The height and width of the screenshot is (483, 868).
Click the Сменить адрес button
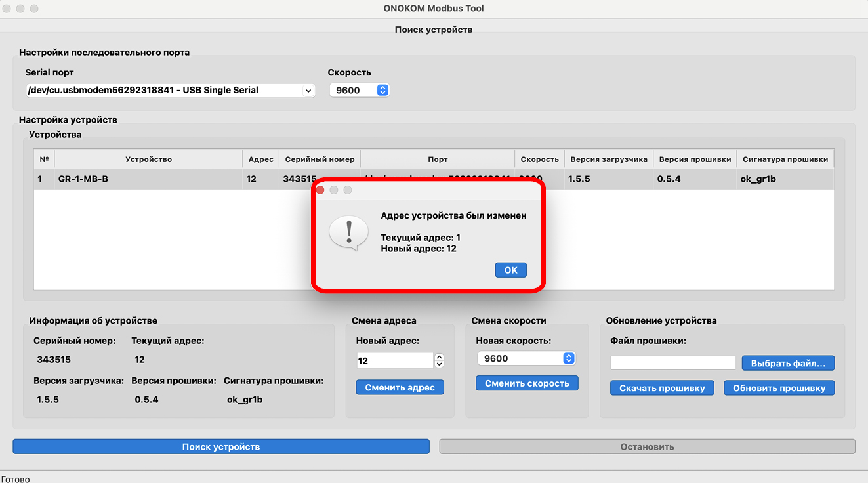click(x=400, y=387)
